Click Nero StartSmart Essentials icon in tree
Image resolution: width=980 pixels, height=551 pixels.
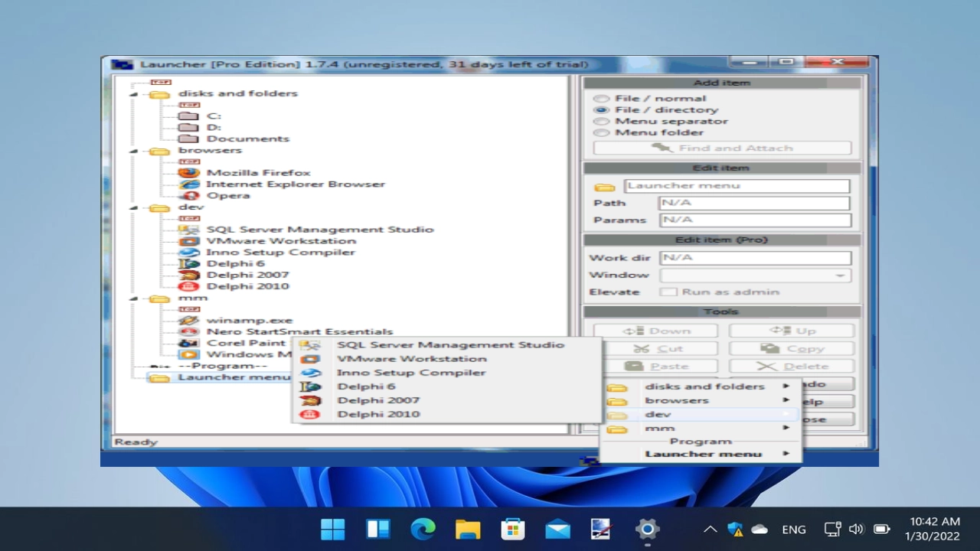point(188,332)
